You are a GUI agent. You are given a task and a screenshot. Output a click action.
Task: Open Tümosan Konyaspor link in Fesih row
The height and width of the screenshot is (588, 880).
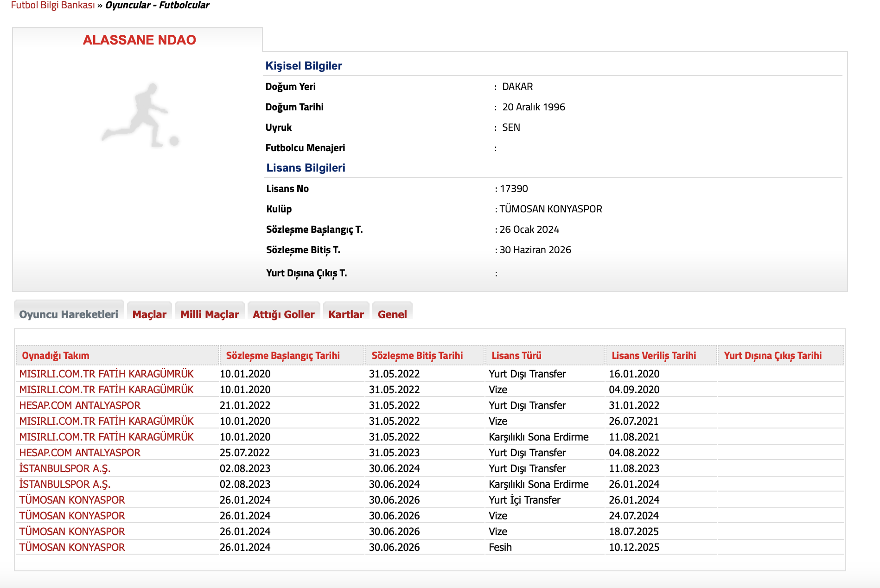(x=72, y=547)
